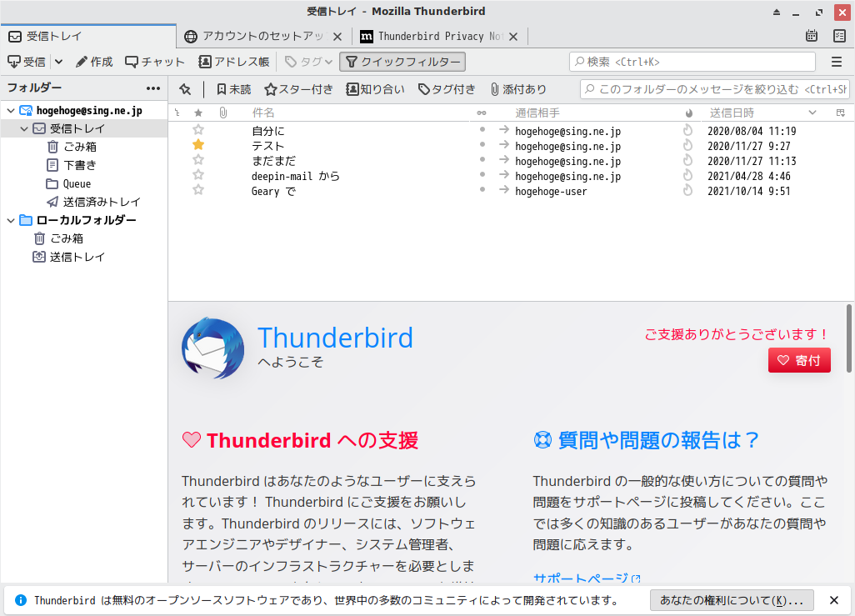
Task: Open the 下書き drafts folder
Action: pos(72,165)
